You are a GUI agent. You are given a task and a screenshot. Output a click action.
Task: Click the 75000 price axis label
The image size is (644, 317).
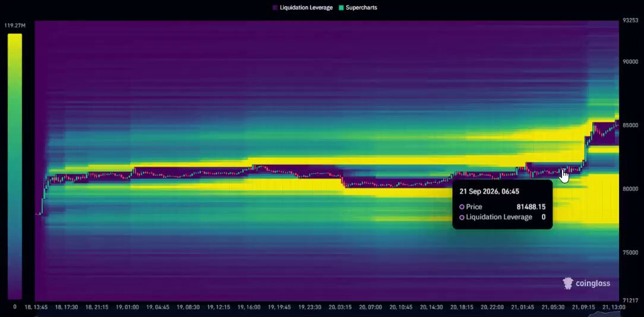point(630,252)
